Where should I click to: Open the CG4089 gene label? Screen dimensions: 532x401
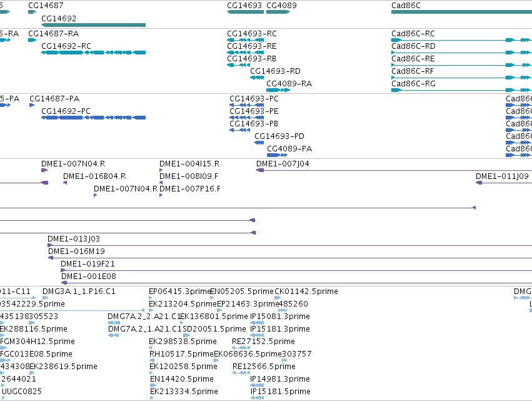281,6
